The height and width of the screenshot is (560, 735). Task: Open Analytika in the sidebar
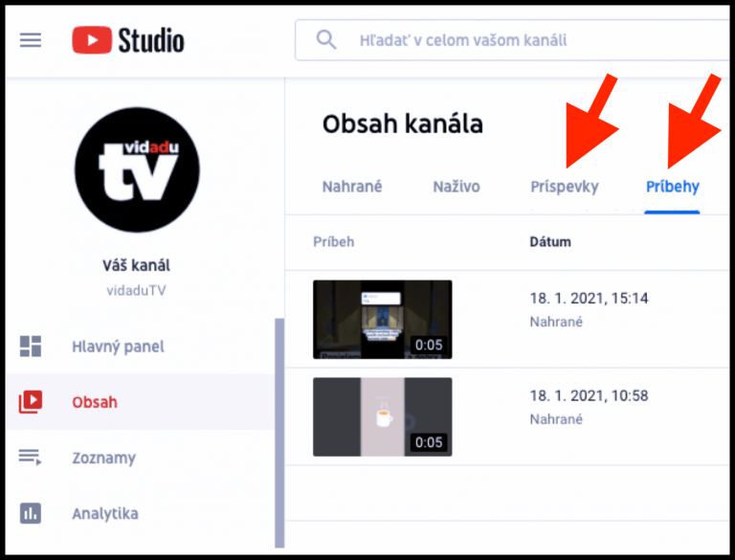click(x=105, y=513)
